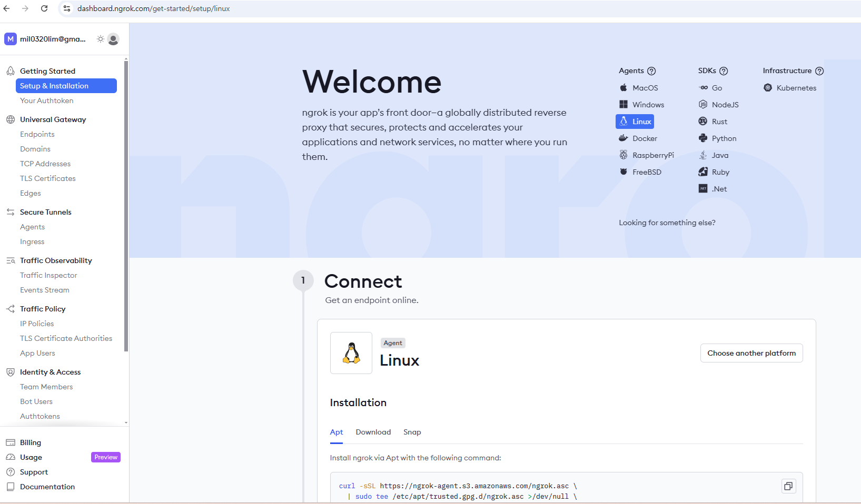Open Setup & Installation in sidebar

tap(66, 86)
